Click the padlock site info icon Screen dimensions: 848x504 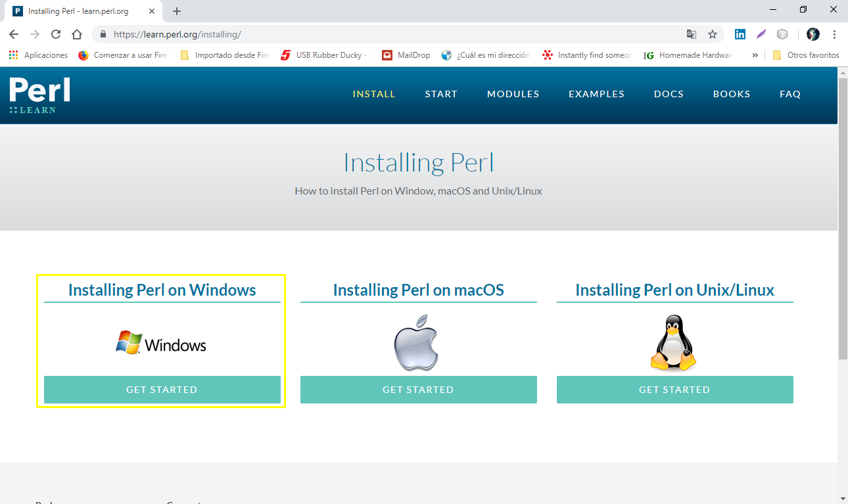tap(103, 34)
